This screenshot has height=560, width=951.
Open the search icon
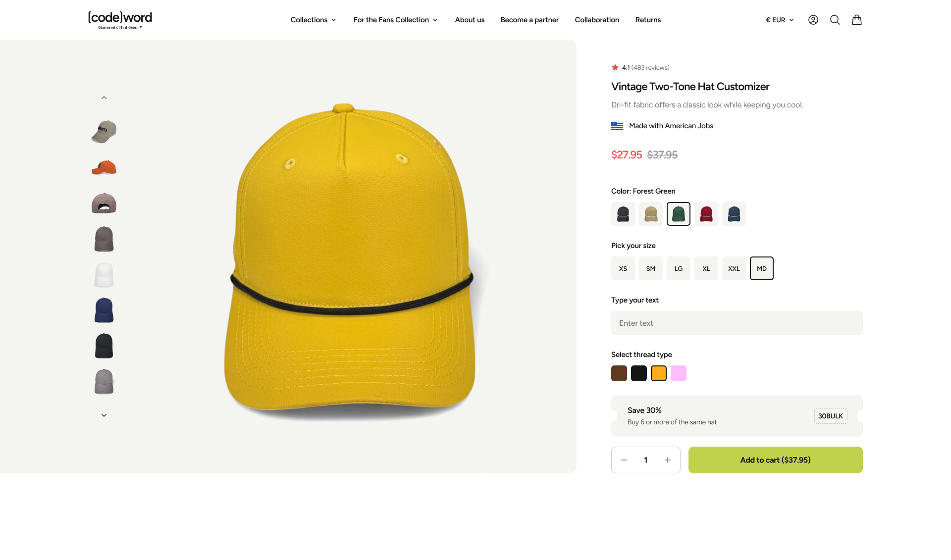(835, 20)
